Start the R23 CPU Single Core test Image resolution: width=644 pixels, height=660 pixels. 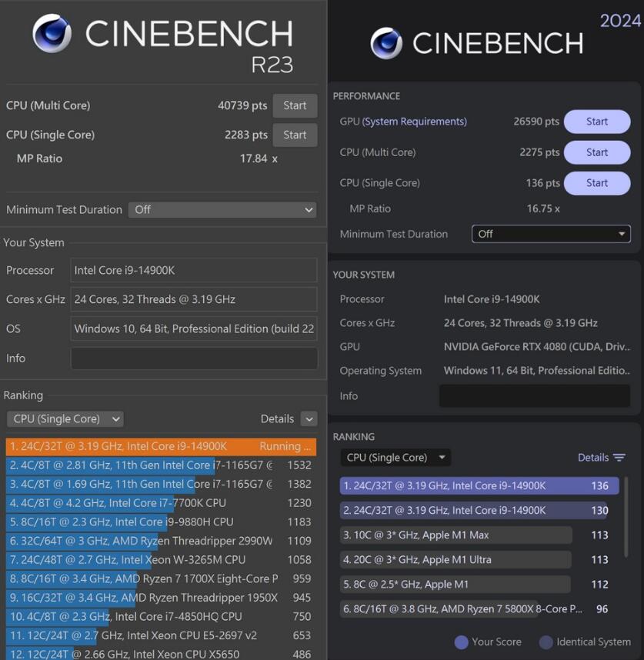point(295,135)
